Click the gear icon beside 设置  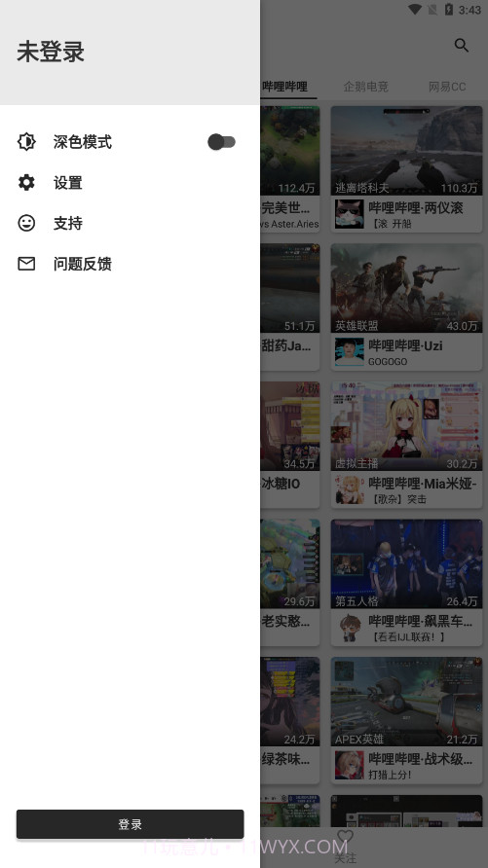[26, 182]
